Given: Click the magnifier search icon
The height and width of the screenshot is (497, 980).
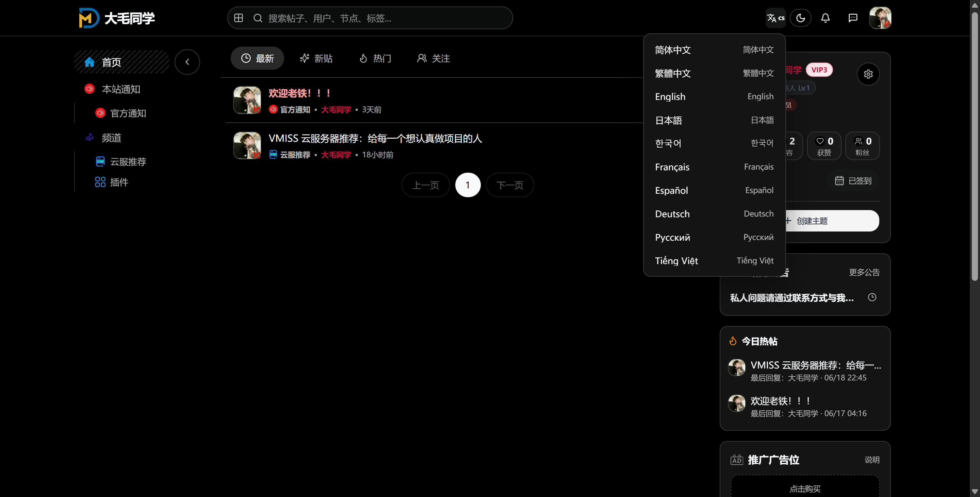Looking at the screenshot, I should point(258,18).
